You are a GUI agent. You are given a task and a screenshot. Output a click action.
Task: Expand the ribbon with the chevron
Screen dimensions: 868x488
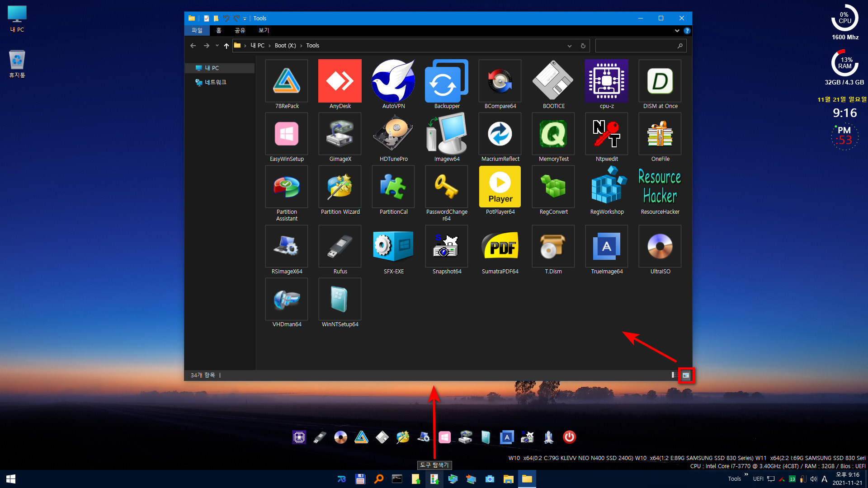point(677,31)
